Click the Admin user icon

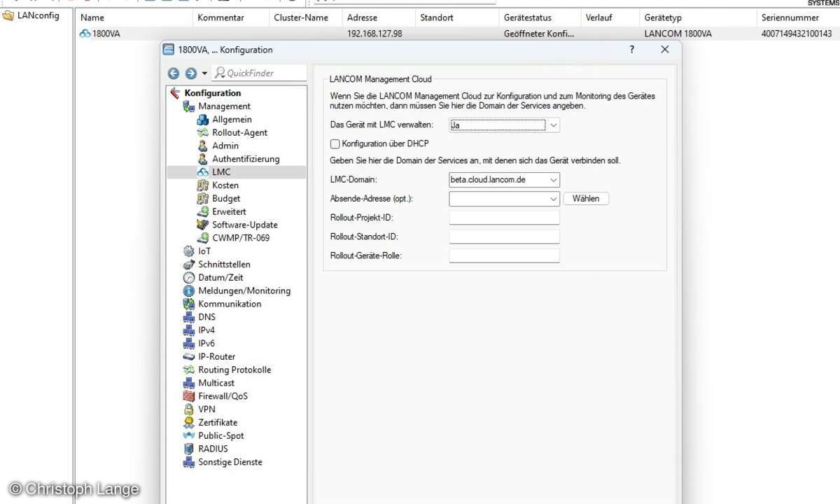tap(203, 146)
